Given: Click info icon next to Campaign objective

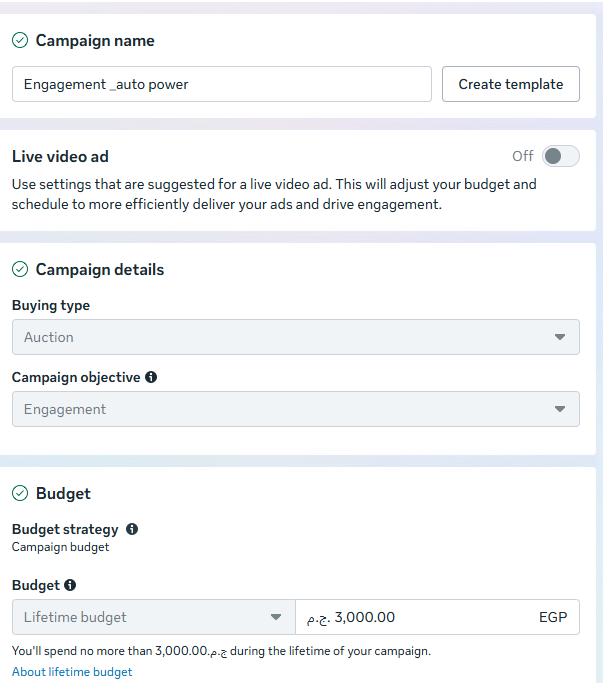Looking at the screenshot, I should [151, 377].
